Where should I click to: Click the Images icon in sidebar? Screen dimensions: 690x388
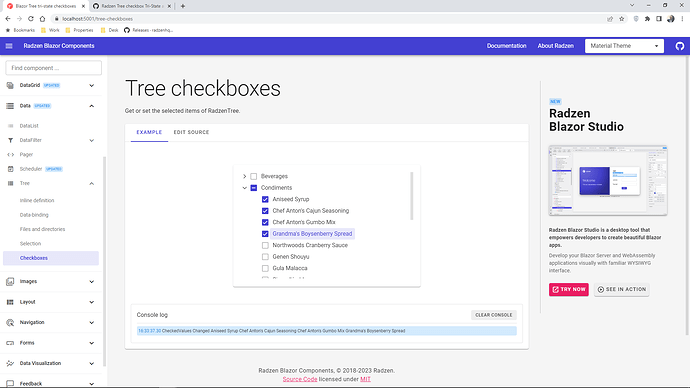click(x=10, y=282)
